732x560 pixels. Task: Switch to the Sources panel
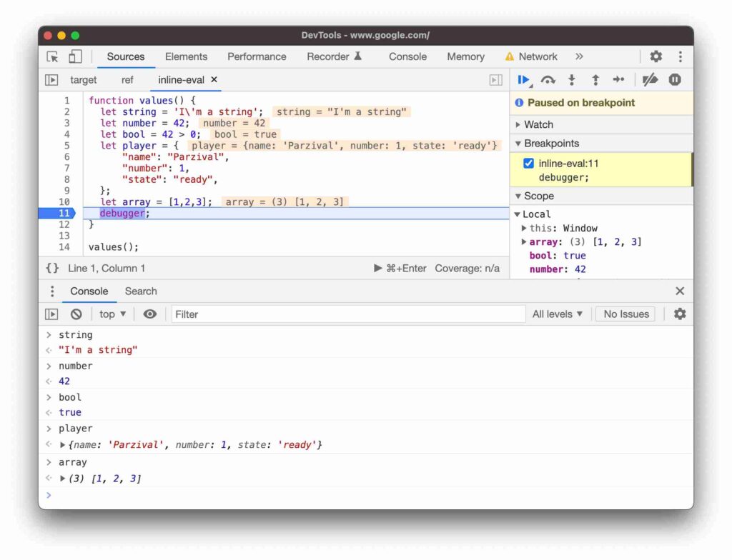tap(126, 56)
